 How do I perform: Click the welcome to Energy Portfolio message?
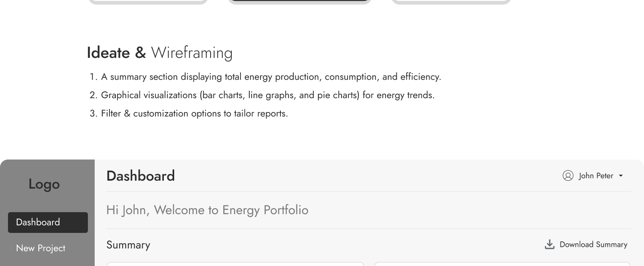click(207, 210)
